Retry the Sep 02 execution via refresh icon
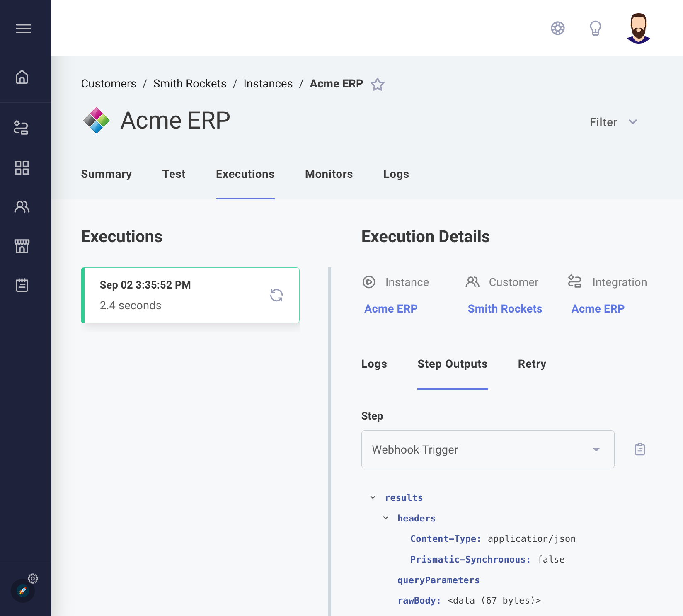 [277, 295]
